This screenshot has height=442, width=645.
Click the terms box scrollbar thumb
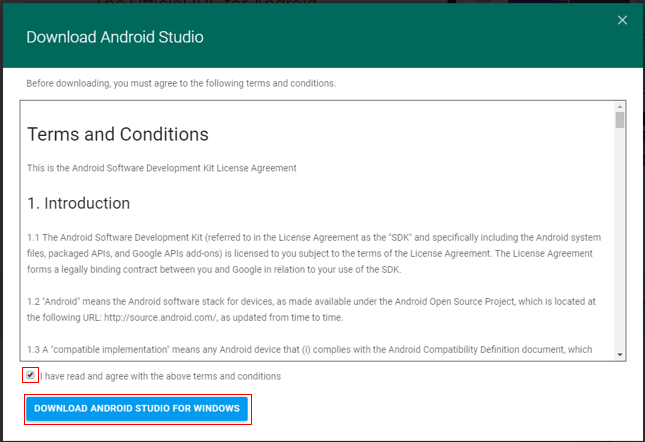click(x=619, y=120)
